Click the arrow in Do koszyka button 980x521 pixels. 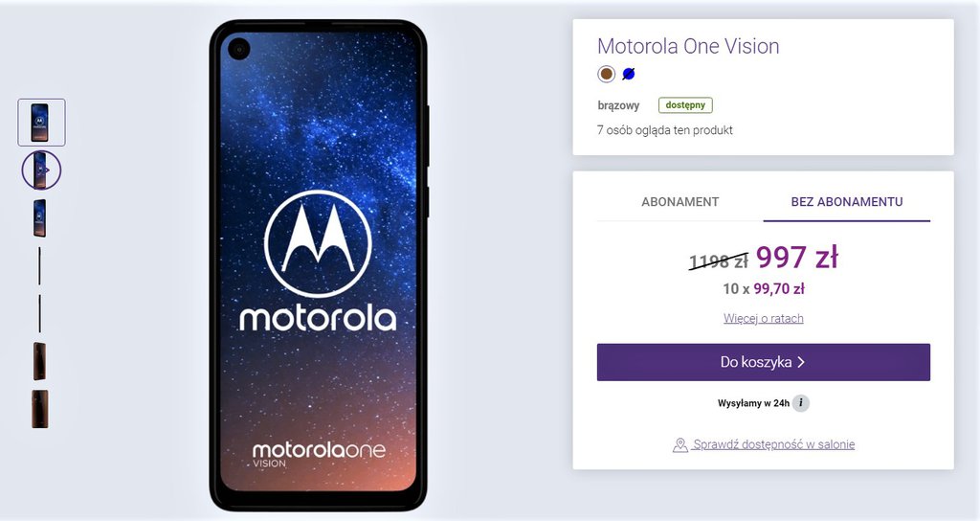(801, 362)
